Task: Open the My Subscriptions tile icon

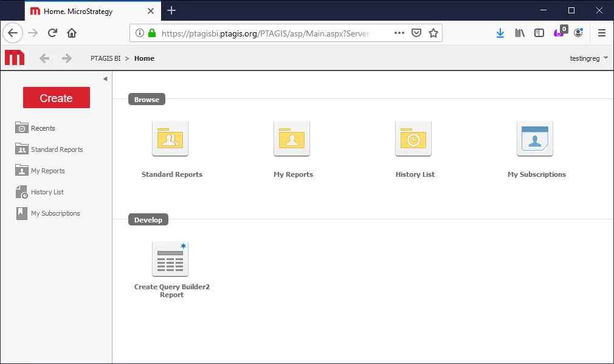Action: click(535, 139)
